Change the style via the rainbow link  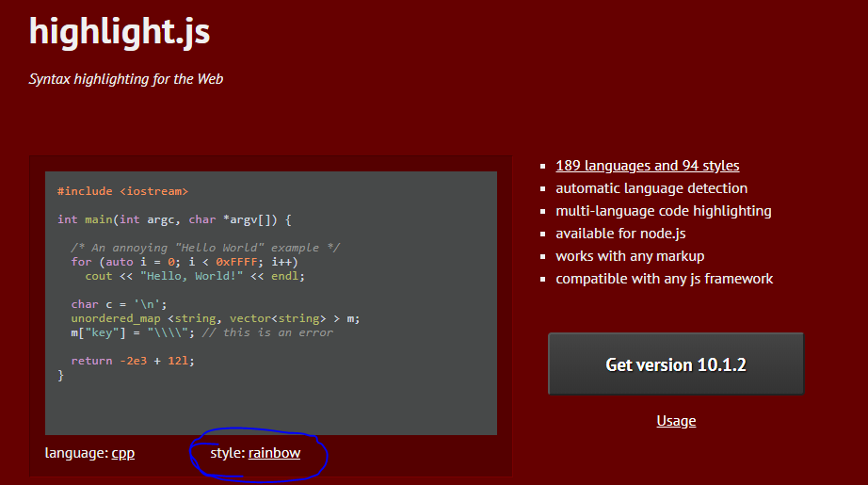click(274, 453)
